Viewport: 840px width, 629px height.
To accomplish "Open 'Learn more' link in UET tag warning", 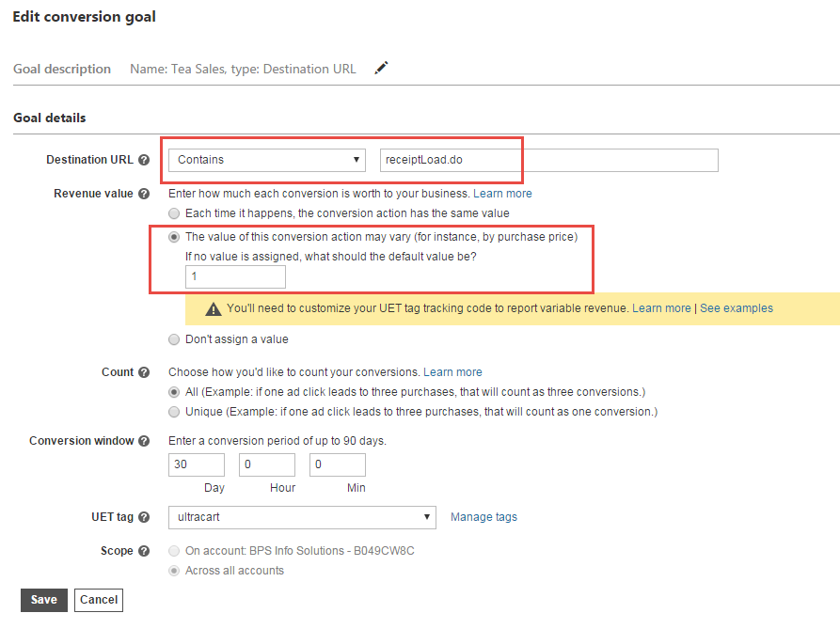I will click(661, 308).
